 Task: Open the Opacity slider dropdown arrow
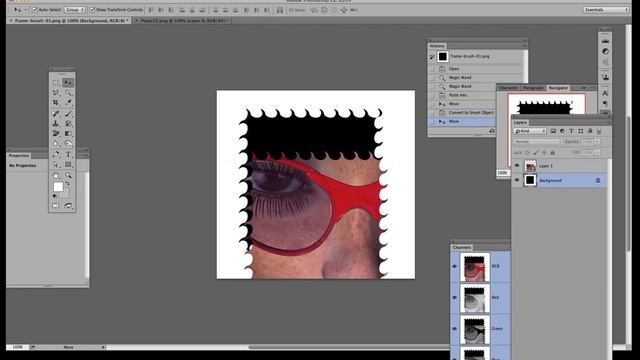point(597,142)
